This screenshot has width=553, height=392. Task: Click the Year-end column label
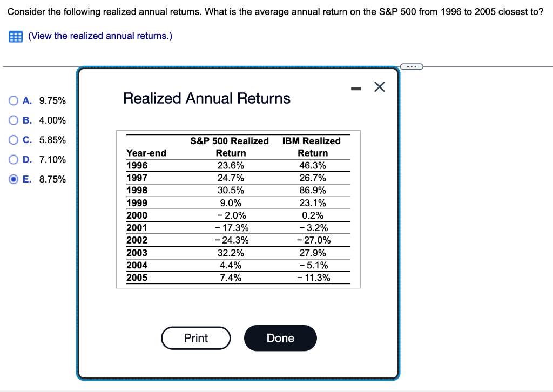[146, 153]
